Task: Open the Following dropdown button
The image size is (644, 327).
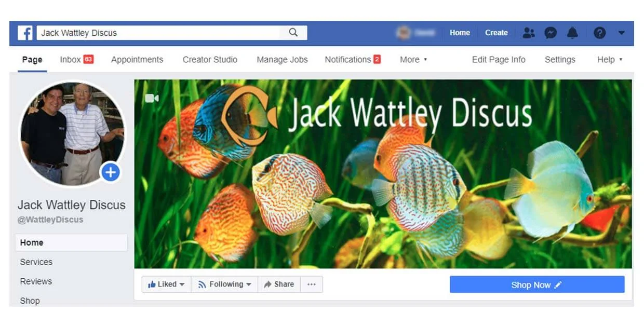Action: (x=224, y=284)
